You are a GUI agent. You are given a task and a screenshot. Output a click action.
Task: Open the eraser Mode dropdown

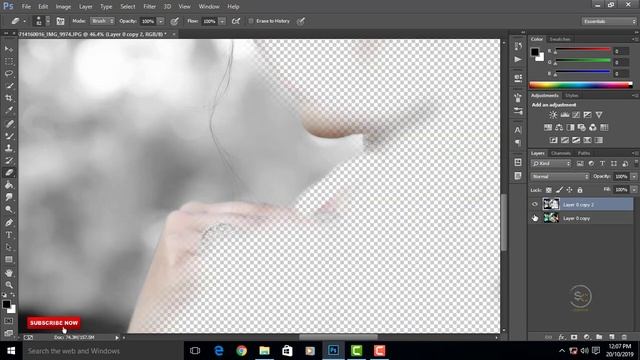[x=102, y=21]
